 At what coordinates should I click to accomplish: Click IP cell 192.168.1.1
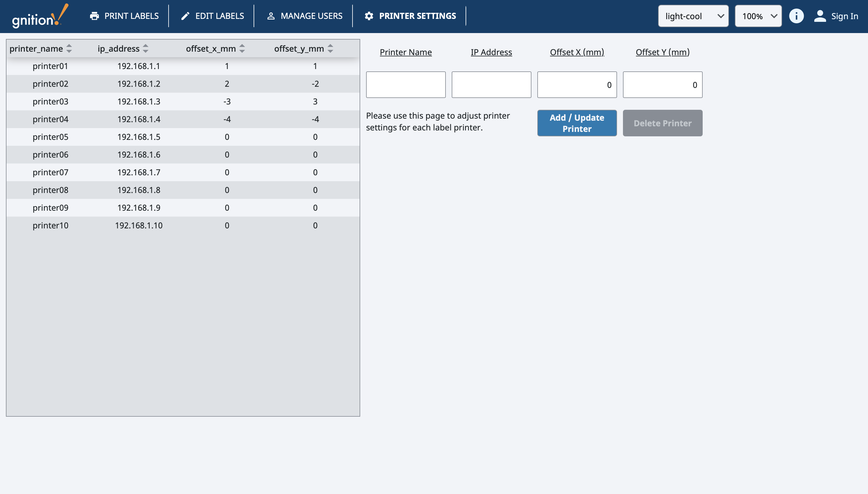pos(138,66)
